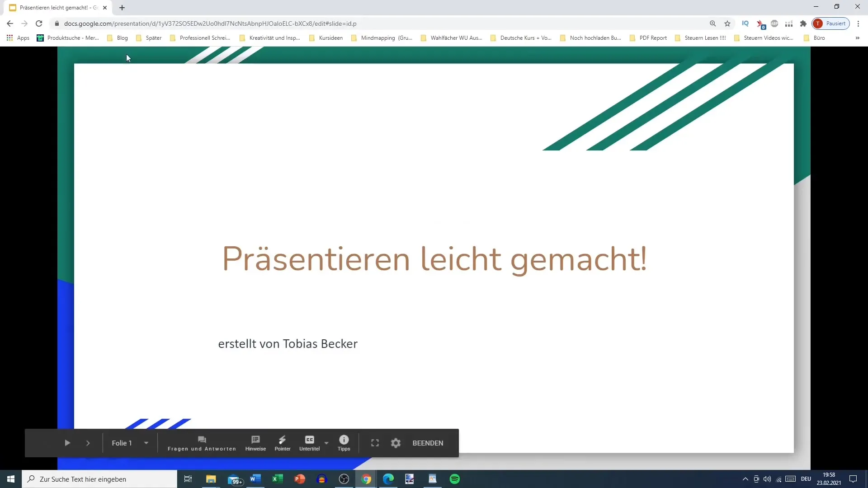This screenshot has width=868, height=488.
Task: Expand the Untertitel options arrow
Action: [x=326, y=443]
